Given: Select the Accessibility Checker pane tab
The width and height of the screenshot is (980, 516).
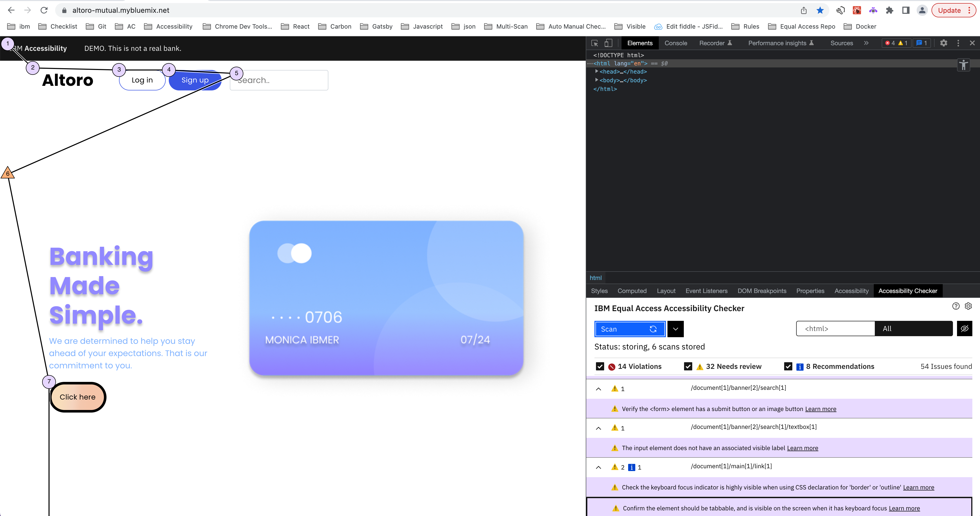Looking at the screenshot, I should pos(908,291).
